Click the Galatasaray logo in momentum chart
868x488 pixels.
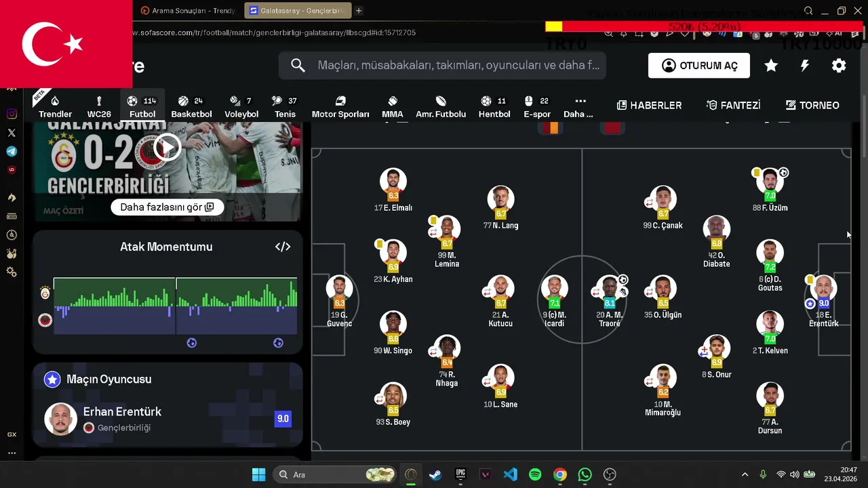(x=45, y=293)
